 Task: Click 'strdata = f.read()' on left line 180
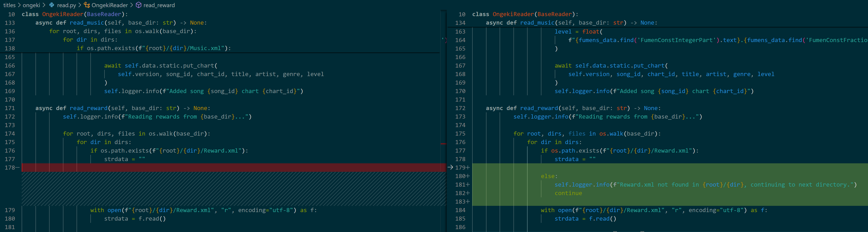click(135, 219)
